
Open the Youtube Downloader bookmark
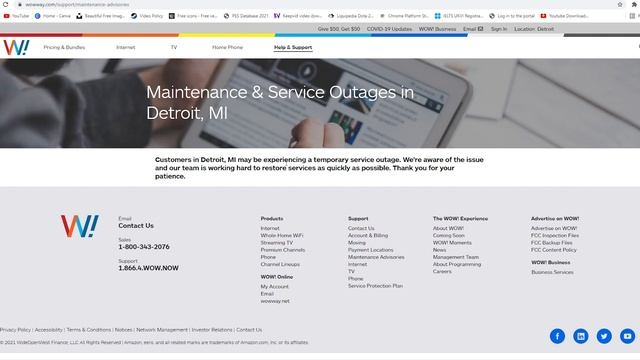pyautogui.click(x=564, y=16)
